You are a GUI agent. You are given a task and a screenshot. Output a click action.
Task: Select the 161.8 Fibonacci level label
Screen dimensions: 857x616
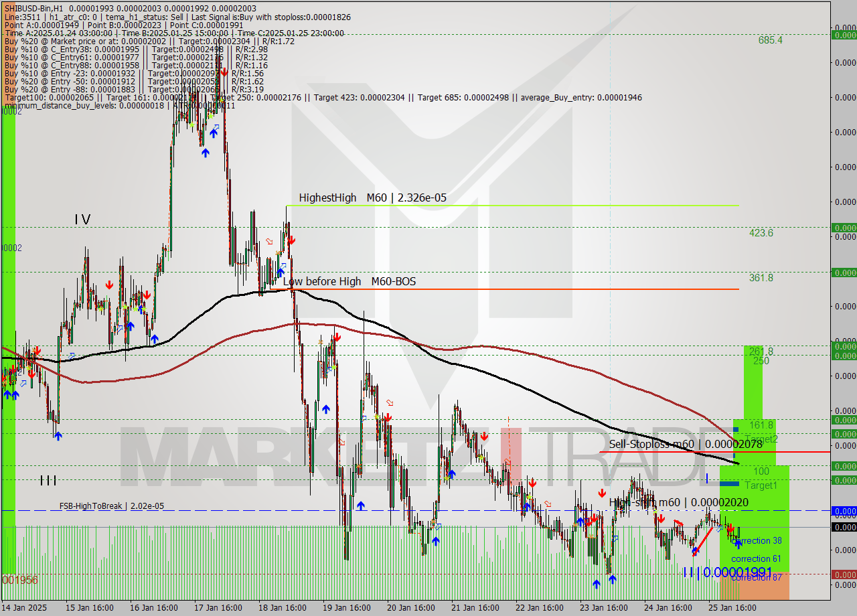[761, 425]
